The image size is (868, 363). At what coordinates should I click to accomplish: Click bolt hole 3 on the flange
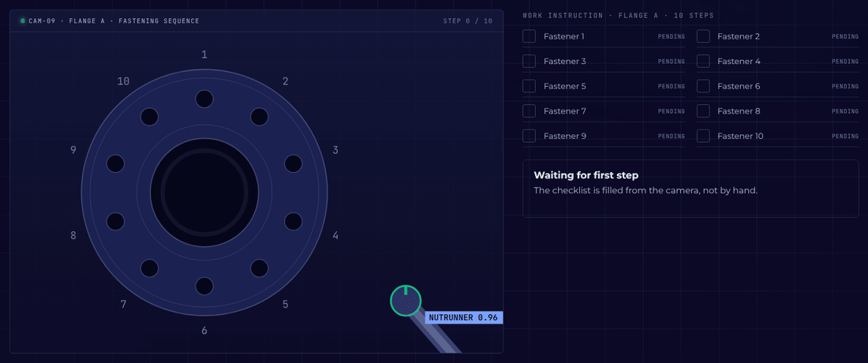coord(293,164)
